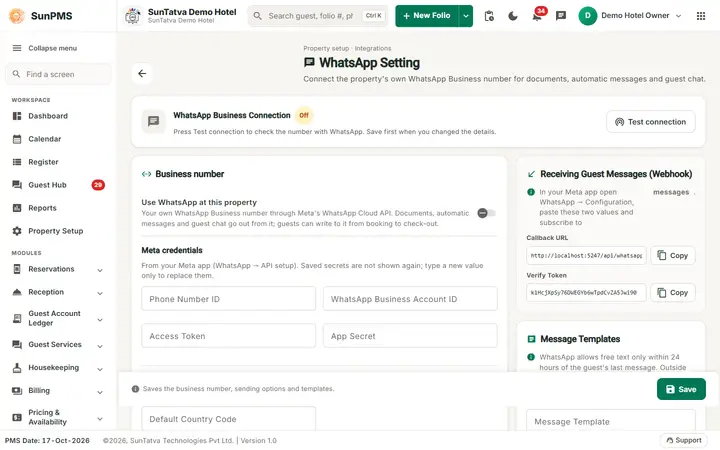This screenshot has height=450, width=720.
Task: Click the WhatsApp Business Connection chat icon
Action: [x=153, y=121]
